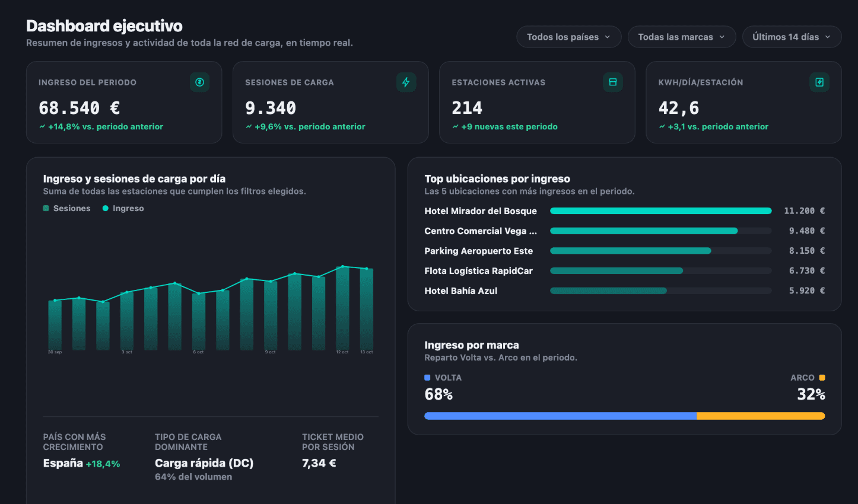Click the Centro Comercial Vega ... label
Viewport: 858px width, 504px height.
[481, 231]
